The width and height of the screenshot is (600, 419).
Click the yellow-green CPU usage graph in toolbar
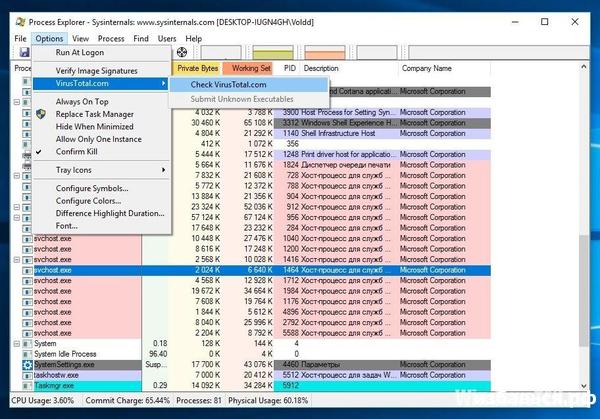[273, 52]
